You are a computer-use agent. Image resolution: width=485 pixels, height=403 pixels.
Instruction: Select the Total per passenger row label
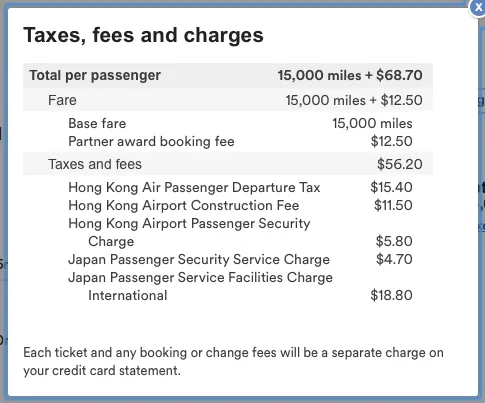point(95,75)
